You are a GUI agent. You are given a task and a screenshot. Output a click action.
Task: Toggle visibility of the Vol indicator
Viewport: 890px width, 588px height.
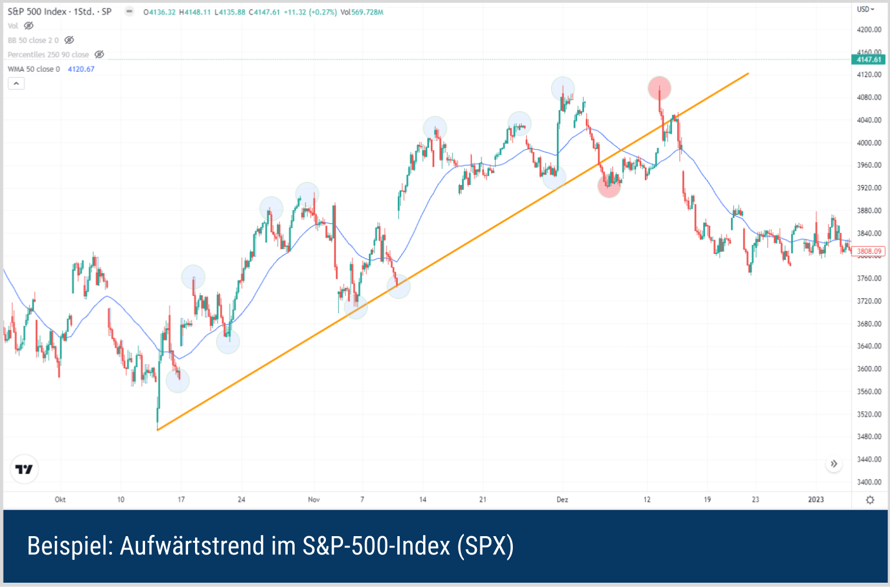click(28, 26)
